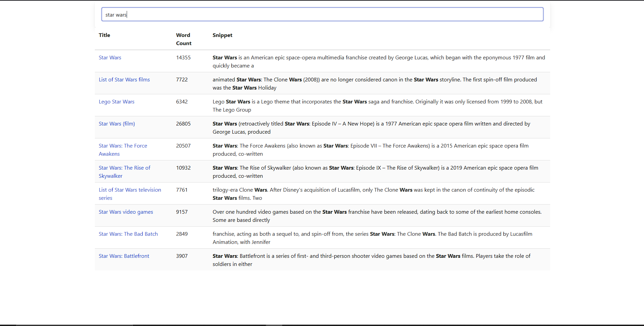Open the 'Star Wars video games' link
Image resolution: width=644 pixels, height=326 pixels.
126,212
